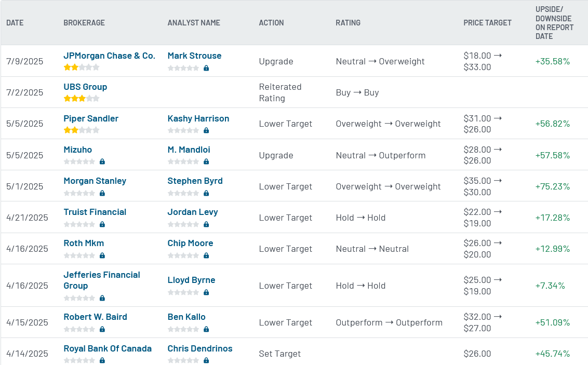Click the lock icon under Roth Mkm

point(102,255)
